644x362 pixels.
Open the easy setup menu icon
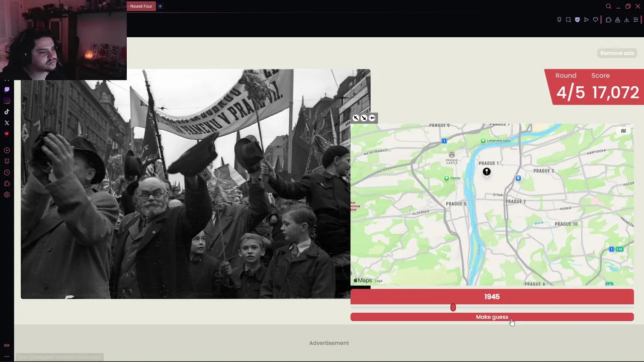(x=635, y=20)
